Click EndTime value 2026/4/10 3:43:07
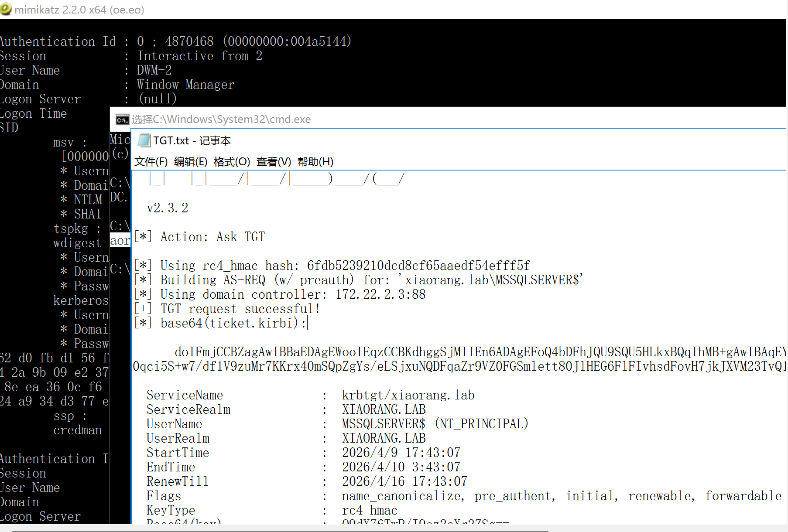The height and width of the screenshot is (532, 788). coord(401,467)
